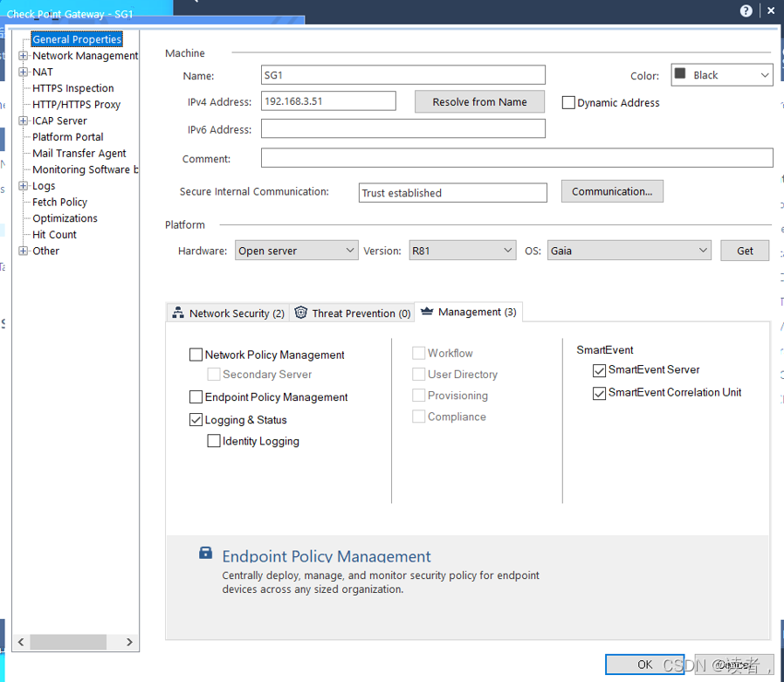Click the Name input field
The height and width of the screenshot is (682, 784).
[403, 75]
